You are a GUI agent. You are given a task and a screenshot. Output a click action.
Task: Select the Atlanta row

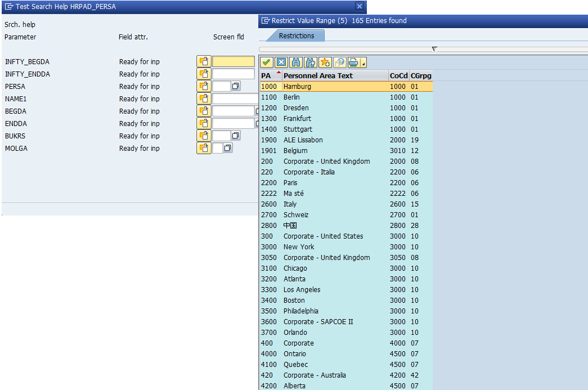346,279
